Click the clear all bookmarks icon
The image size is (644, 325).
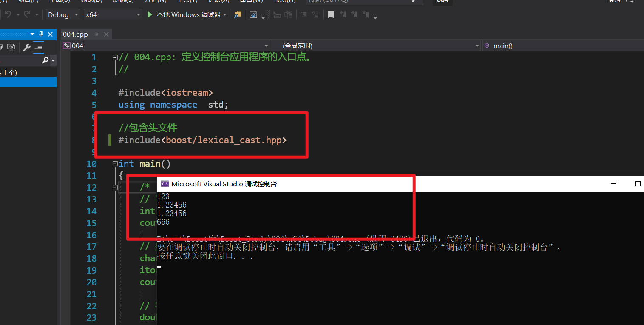pos(366,15)
